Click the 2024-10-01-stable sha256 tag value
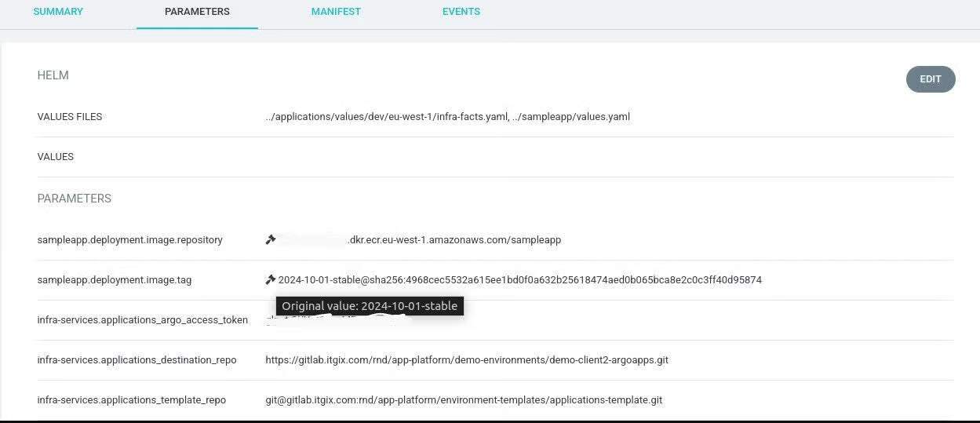The height and width of the screenshot is (423, 980). (x=519, y=280)
